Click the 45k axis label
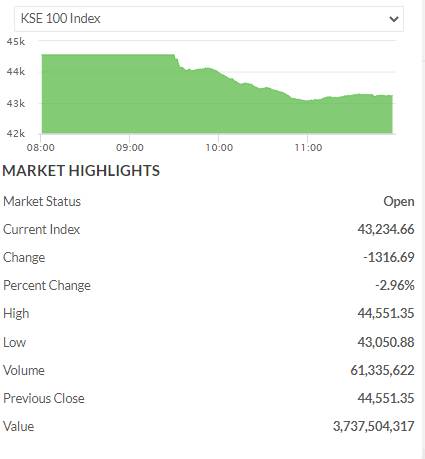The width and height of the screenshot is (425, 459). pyautogui.click(x=16, y=42)
